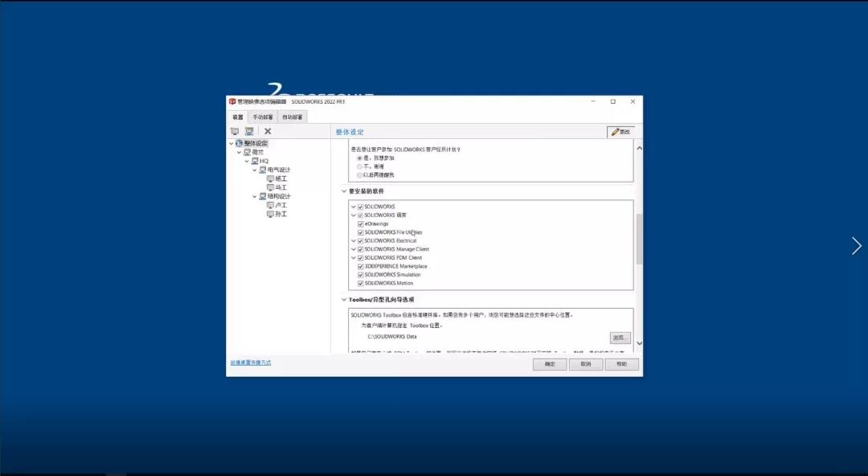
Task: Uncheck the eDrawings checkbox
Action: pyautogui.click(x=360, y=224)
